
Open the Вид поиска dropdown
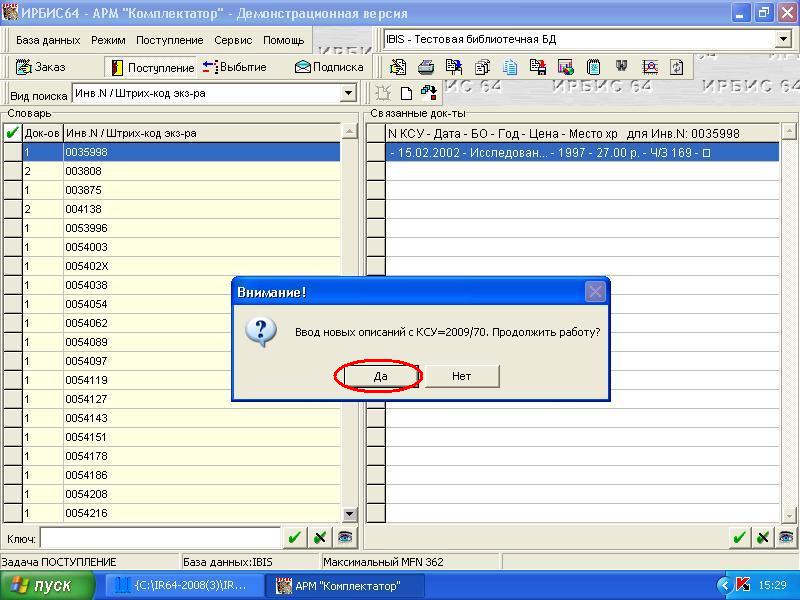pyautogui.click(x=348, y=93)
